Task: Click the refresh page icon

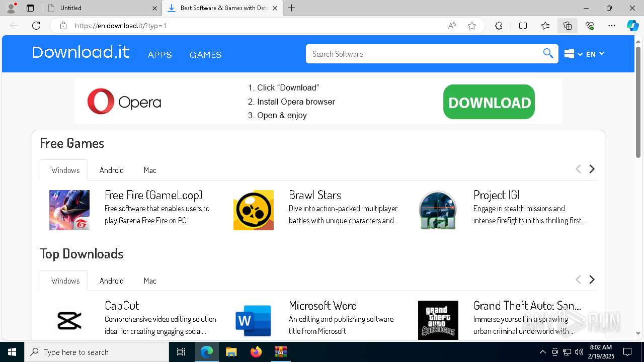Action: (36, 26)
